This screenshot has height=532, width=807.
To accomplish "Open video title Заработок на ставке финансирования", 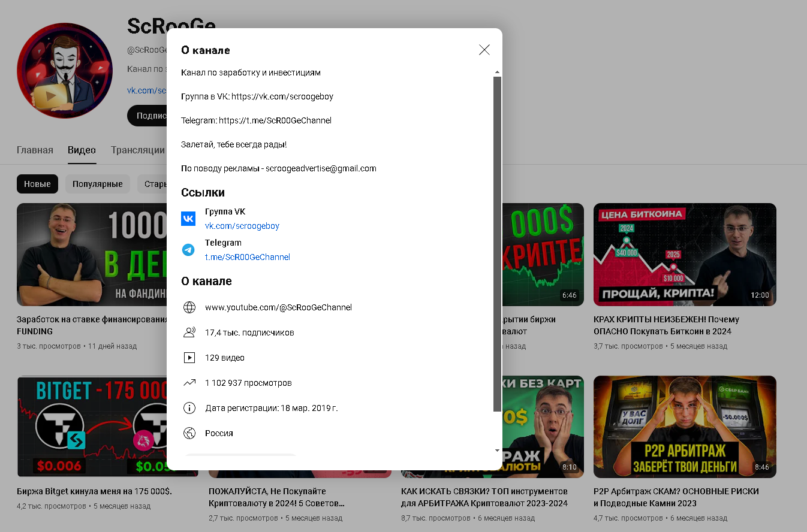I will tap(92, 325).
